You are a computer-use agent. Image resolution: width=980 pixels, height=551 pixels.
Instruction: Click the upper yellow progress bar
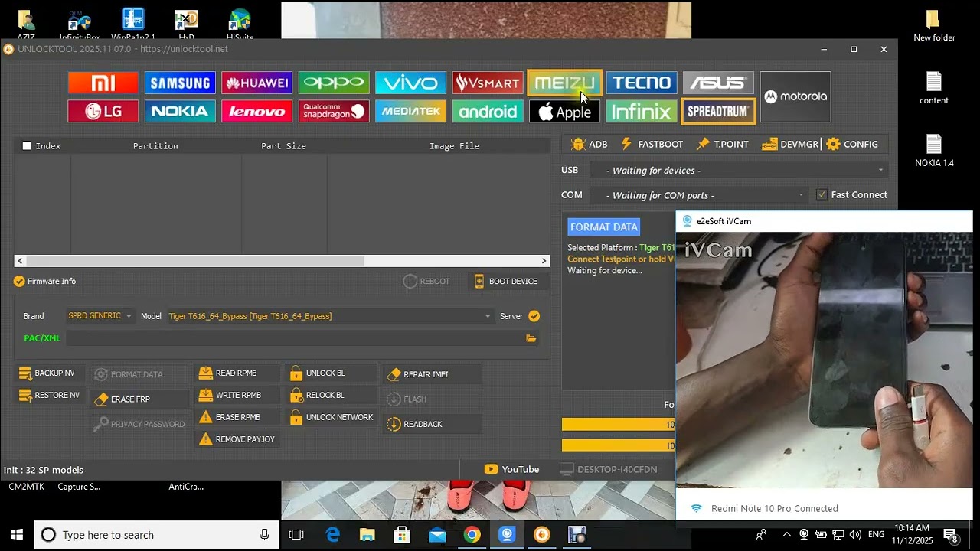coord(619,425)
